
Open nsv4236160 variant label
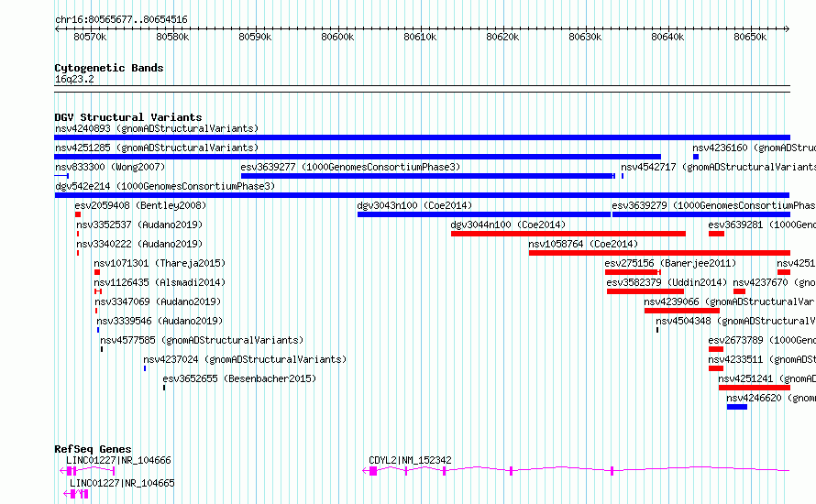tap(754, 148)
